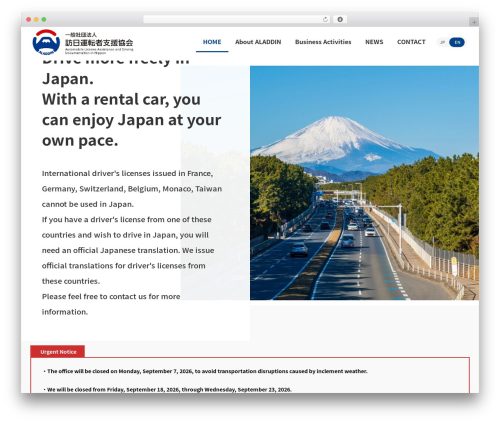The image size is (500, 423).
Task: Navigate to the NEWS section
Action: (x=374, y=42)
